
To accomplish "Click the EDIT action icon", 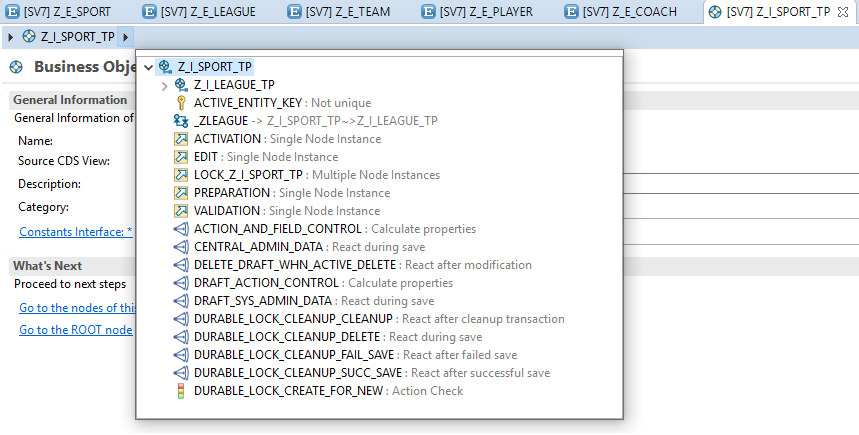I will [x=181, y=157].
